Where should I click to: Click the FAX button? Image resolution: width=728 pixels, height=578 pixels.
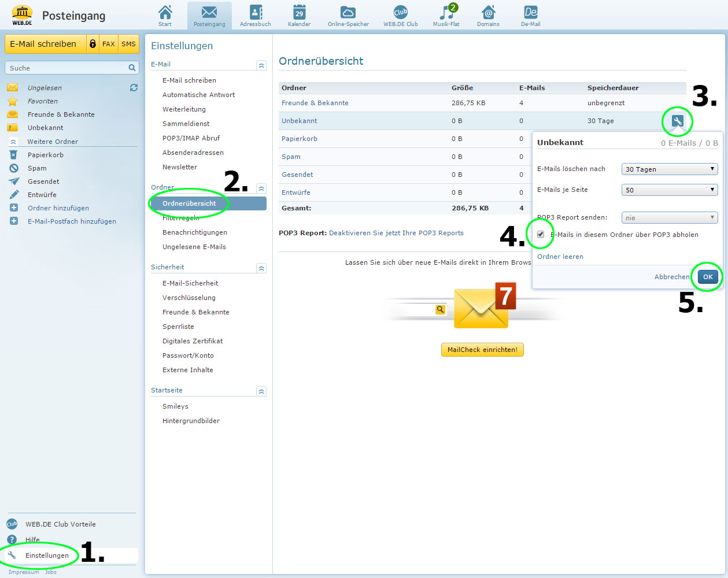point(109,44)
